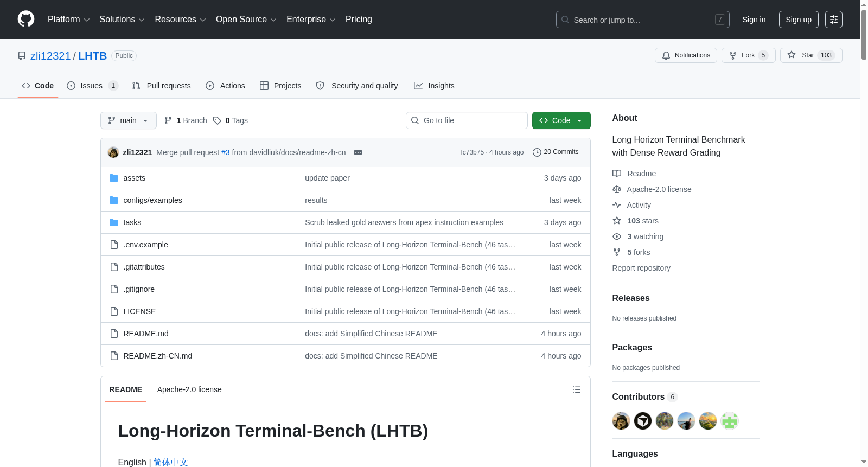This screenshot has width=868, height=467.
Task: Select the Apache-2.0 license readme tab
Action: point(189,389)
